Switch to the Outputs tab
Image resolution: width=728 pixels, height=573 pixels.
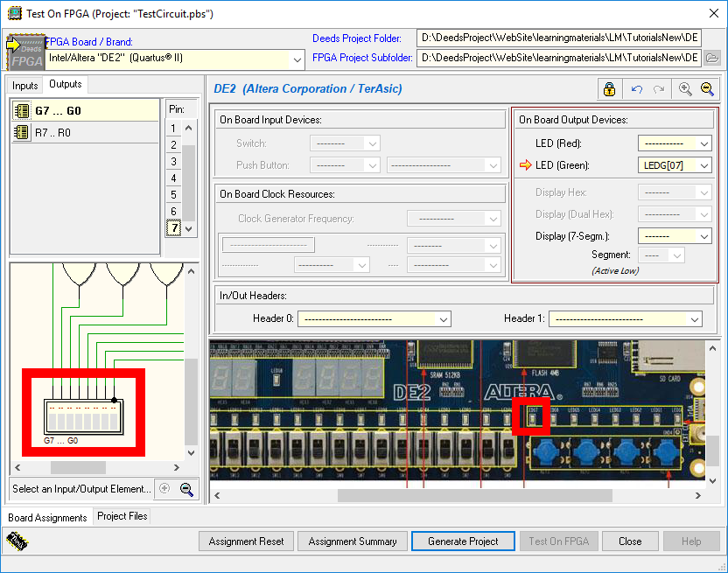tap(66, 84)
